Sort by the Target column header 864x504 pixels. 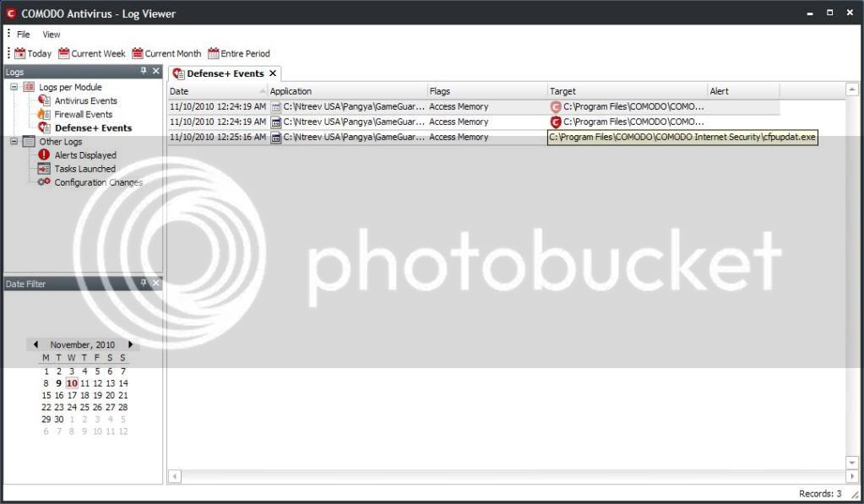point(628,91)
